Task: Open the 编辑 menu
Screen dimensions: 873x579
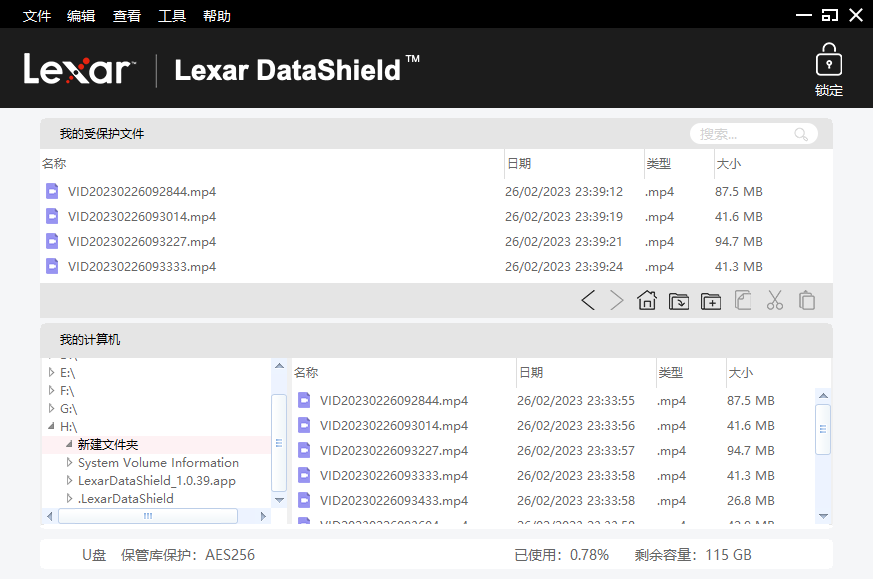Action: (81, 16)
